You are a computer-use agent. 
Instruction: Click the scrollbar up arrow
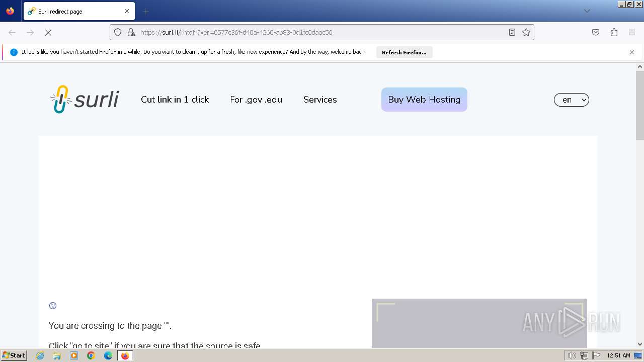[x=640, y=66]
